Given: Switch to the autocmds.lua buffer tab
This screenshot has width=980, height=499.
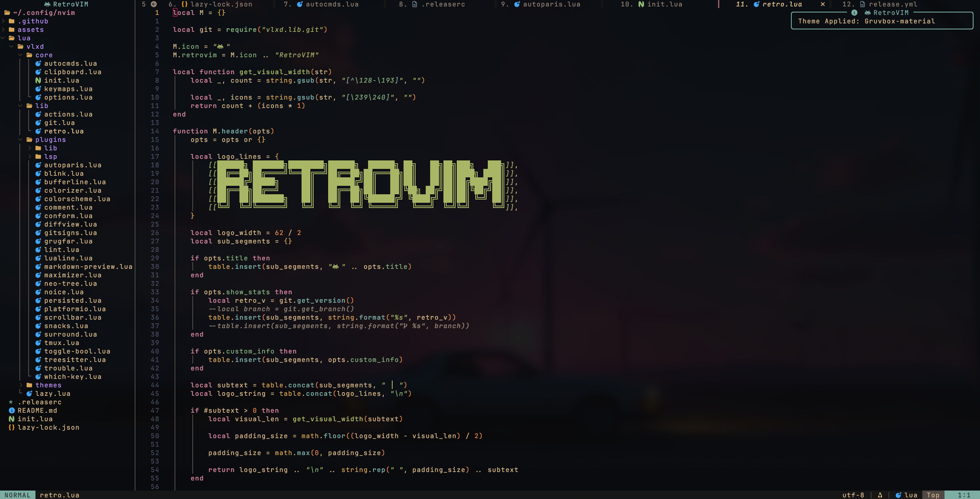Looking at the screenshot, I should [327, 4].
